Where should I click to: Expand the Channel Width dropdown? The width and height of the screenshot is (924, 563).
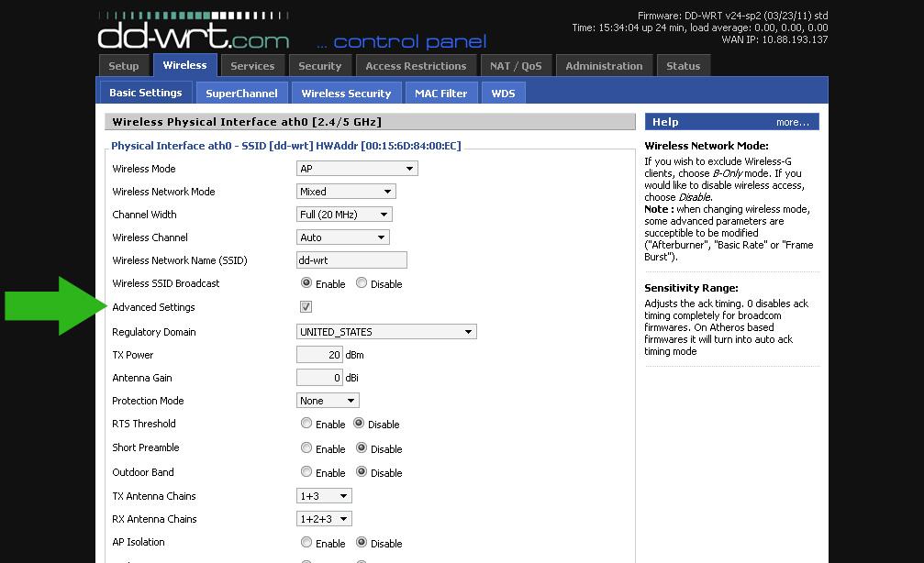[344, 215]
